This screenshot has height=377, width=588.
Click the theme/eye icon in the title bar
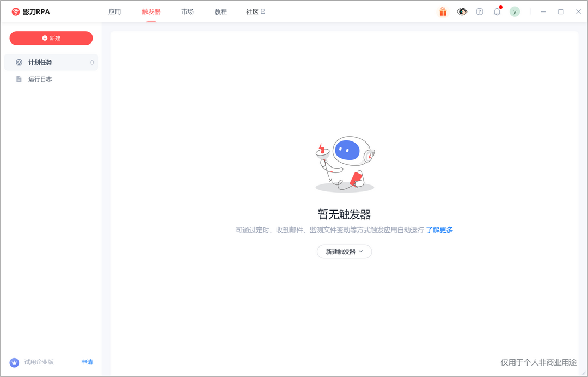click(x=461, y=11)
